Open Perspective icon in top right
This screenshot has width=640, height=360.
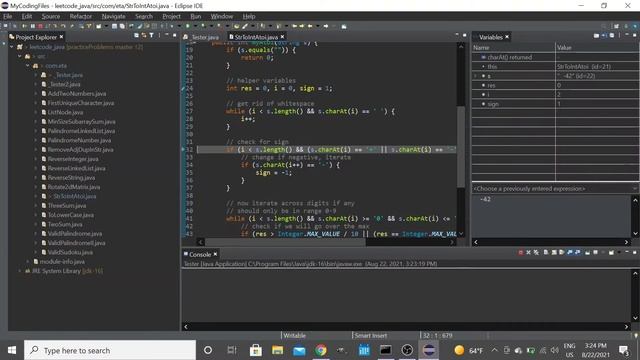[x=616, y=26]
